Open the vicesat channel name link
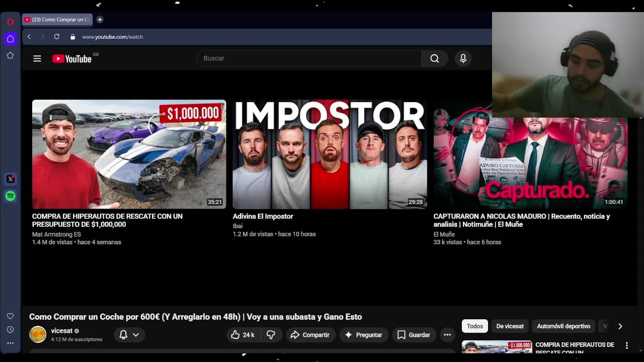This screenshot has height=362, width=644. pos(61,331)
